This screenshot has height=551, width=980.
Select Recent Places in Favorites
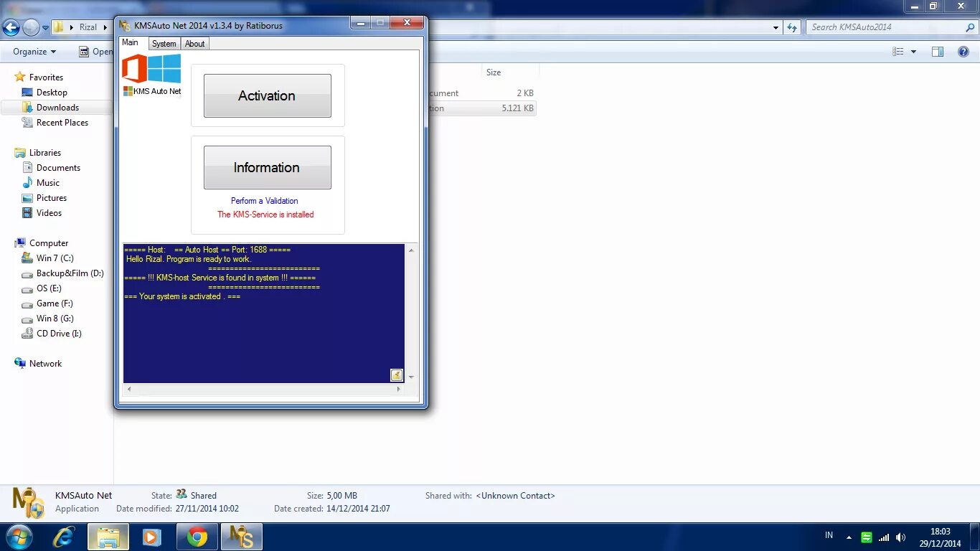62,123
